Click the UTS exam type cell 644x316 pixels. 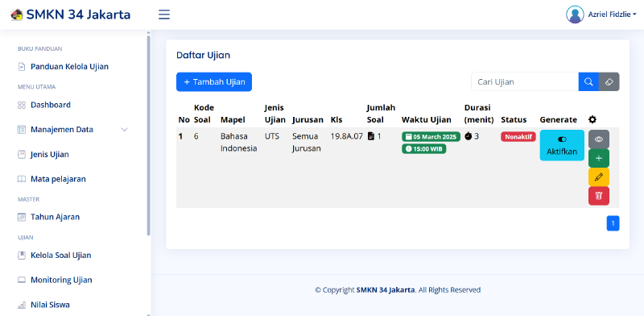272,136
